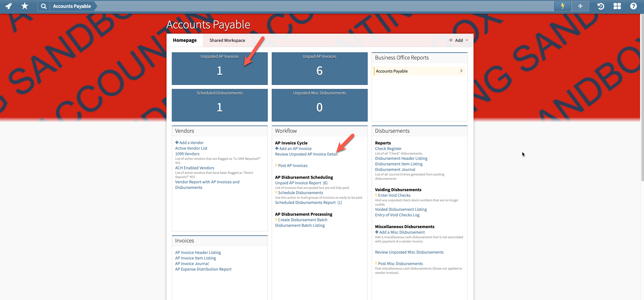Click the Unposted AP Invoices count tile

(219, 69)
